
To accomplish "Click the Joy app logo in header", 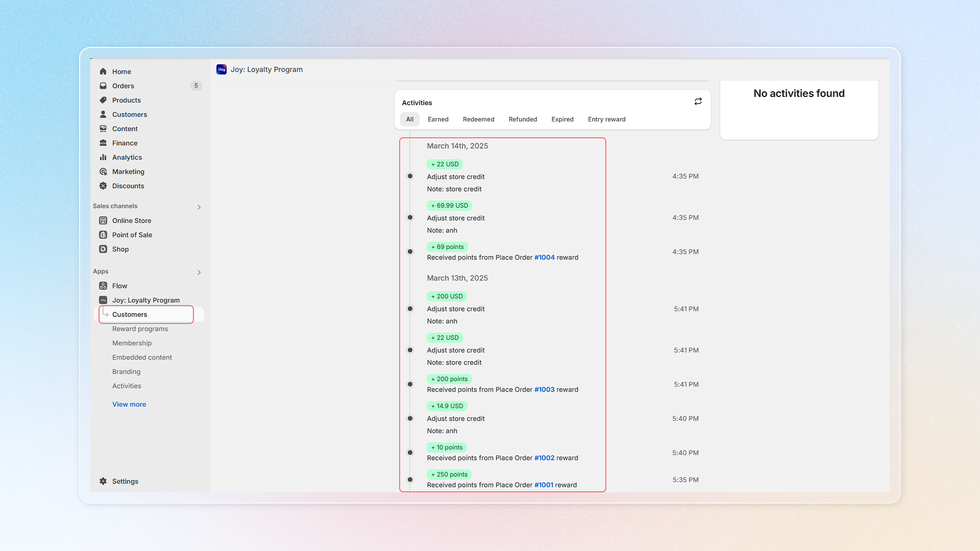I will tap(222, 69).
